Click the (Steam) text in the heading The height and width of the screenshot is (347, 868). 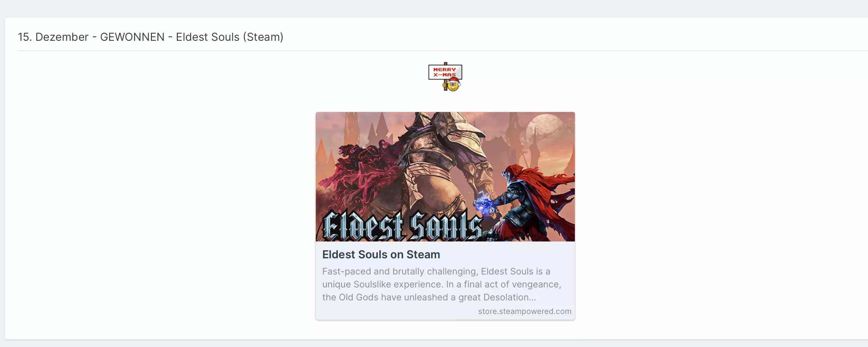tap(263, 37)
